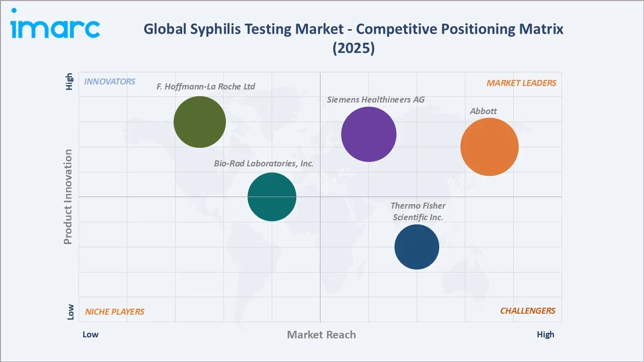Click the 'High' label on vertical axis

tap(70, 82)
